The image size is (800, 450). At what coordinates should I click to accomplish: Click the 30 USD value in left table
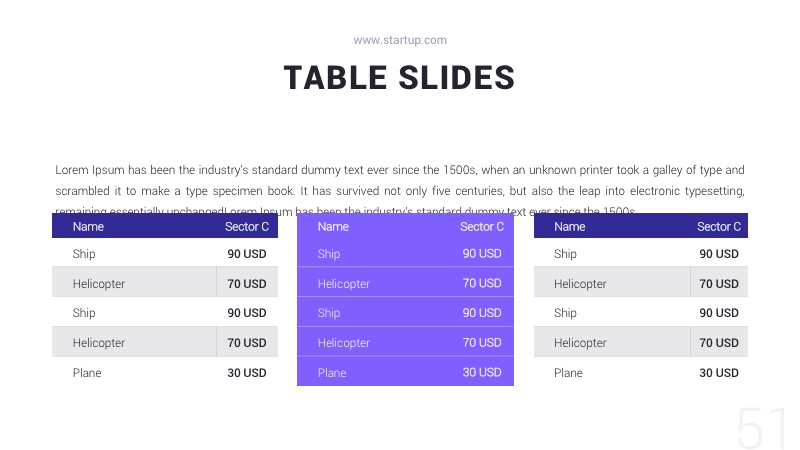click(x=247, y=373)
